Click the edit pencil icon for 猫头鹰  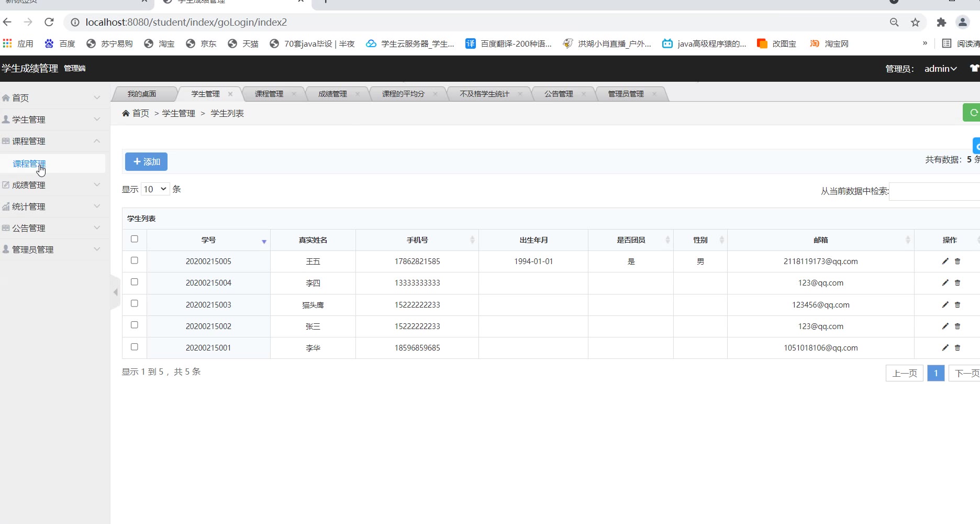(x=945, y=304)
